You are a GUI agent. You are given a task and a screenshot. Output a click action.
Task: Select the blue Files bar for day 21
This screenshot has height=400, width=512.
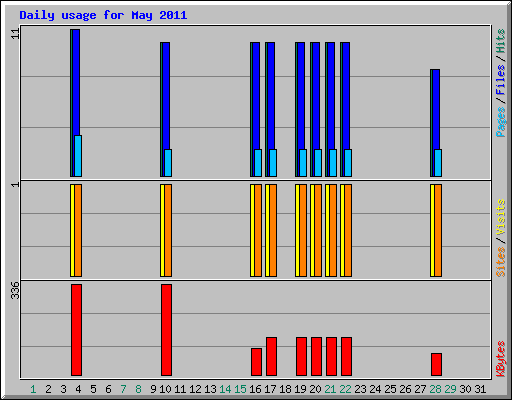[331, 95]
